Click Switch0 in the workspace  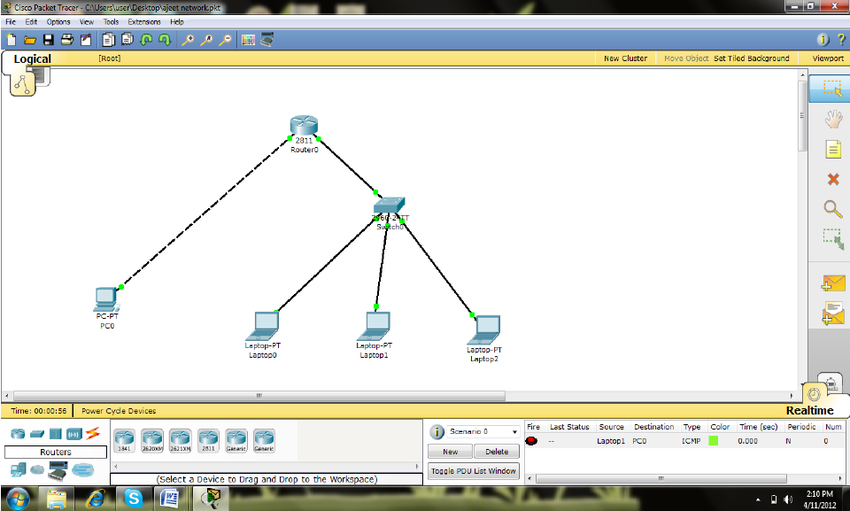[x=389, y=206]
